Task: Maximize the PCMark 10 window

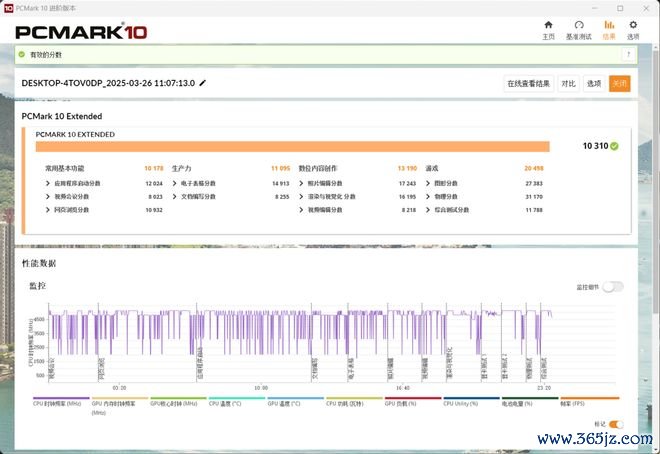Action: coord(620,8)
